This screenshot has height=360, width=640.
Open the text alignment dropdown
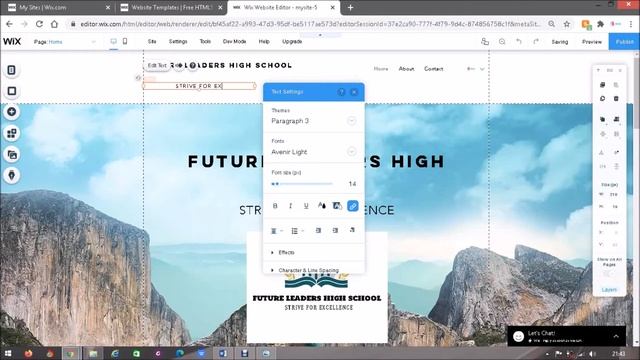click(x=276, y=231)
